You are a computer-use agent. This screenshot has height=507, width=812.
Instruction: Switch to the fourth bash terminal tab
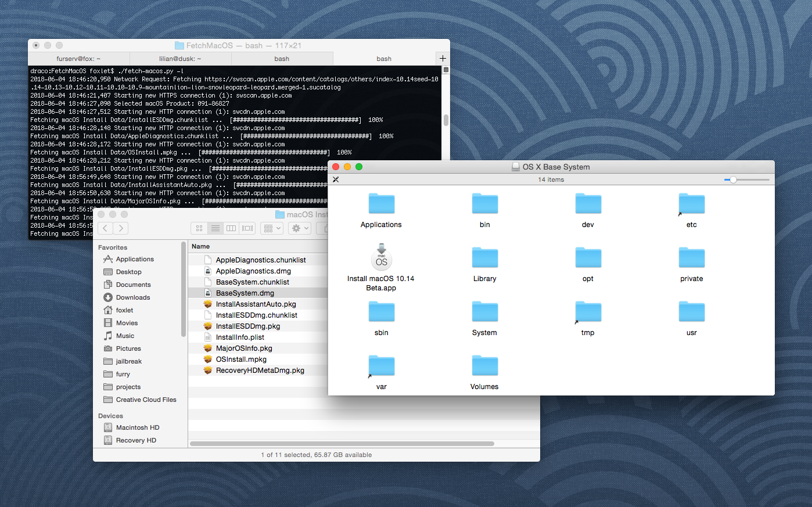(384, 59)
